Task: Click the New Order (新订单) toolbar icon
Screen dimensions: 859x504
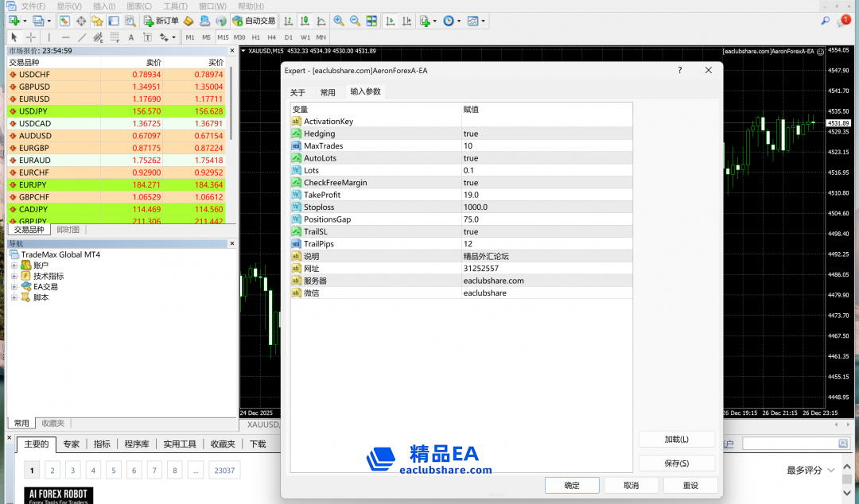Action: 161,21
